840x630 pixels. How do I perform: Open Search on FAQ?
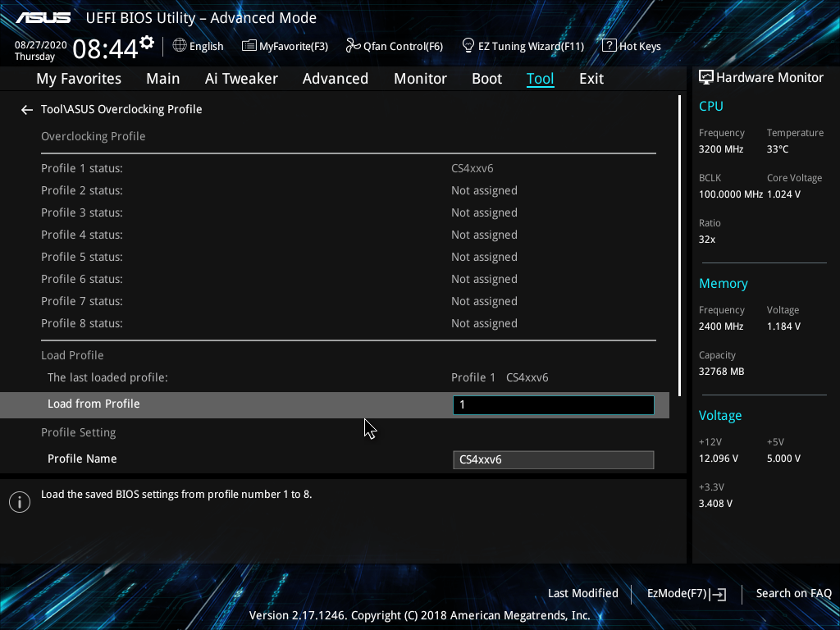[x=793, y=593]
